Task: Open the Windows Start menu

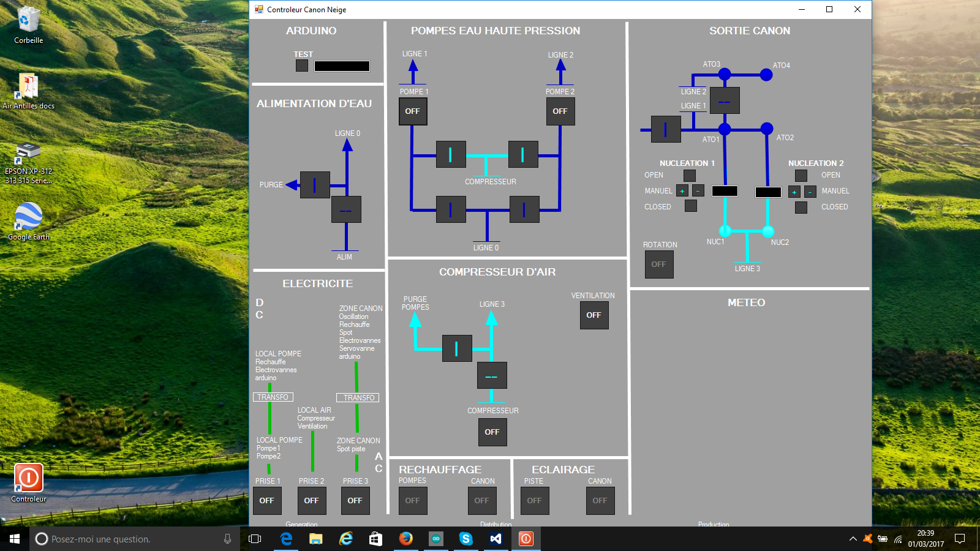Action: tap(15, 539)
